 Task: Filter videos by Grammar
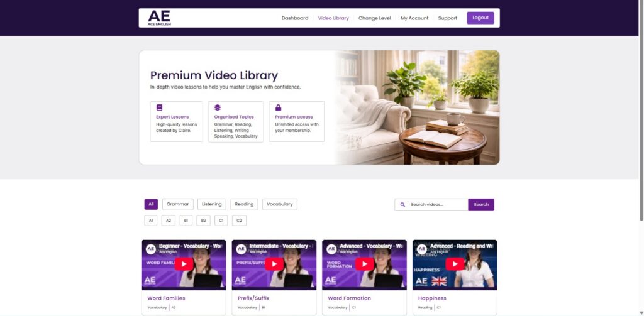pyautogui.click(x=178, y=204)
